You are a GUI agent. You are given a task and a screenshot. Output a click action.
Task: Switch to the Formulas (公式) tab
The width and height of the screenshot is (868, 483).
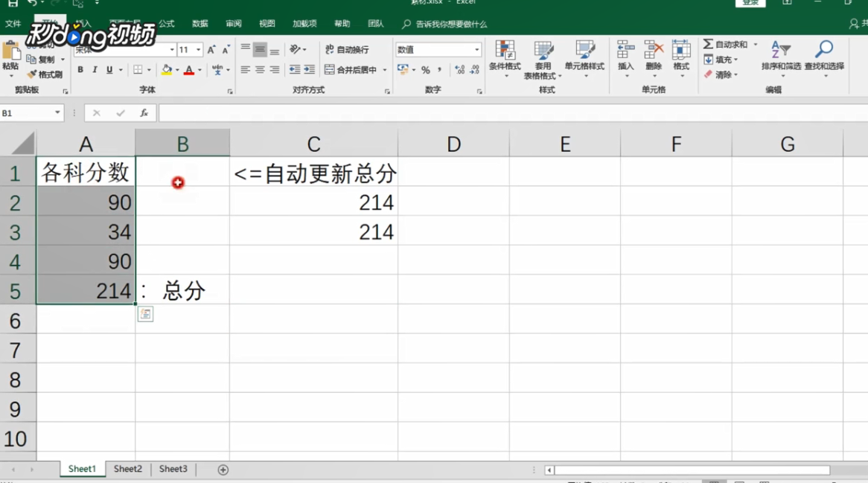coord(167,24)
